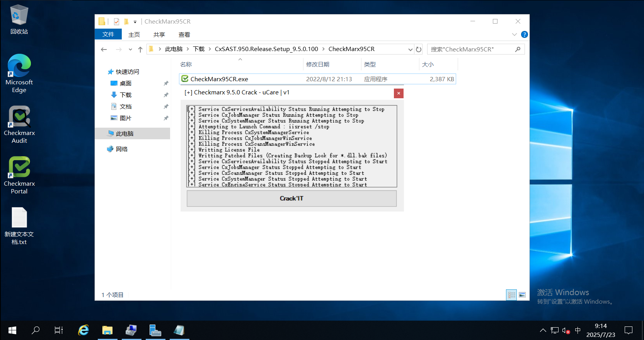
Task: Open recent locations dropdown arrow
Action: pyautogui.click(x=130, y=49)
